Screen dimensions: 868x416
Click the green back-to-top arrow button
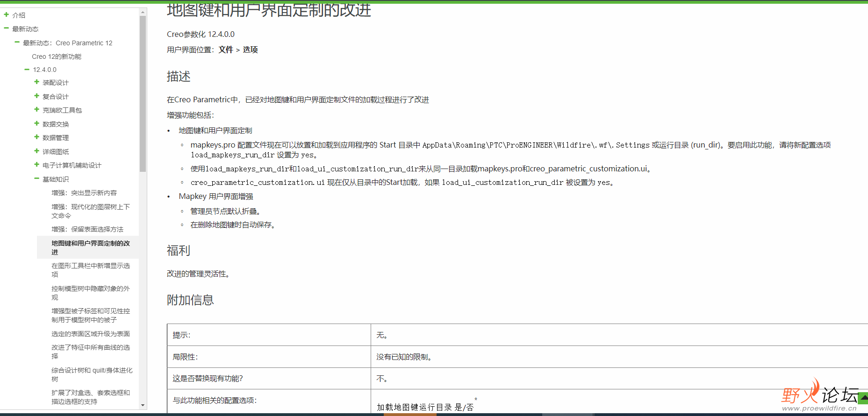pos(864,398)
